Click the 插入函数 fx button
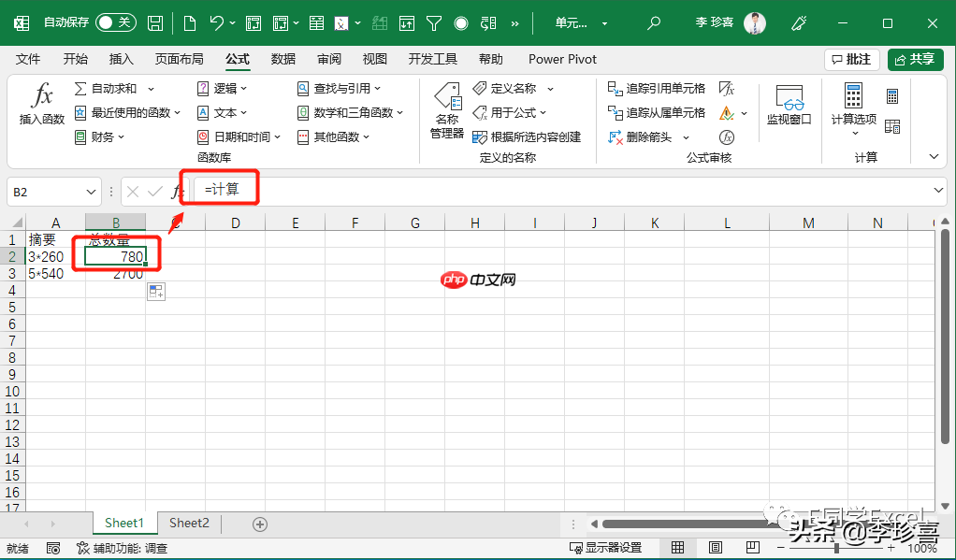This screenshot has width=956, height=560. (x=41, y=104)
